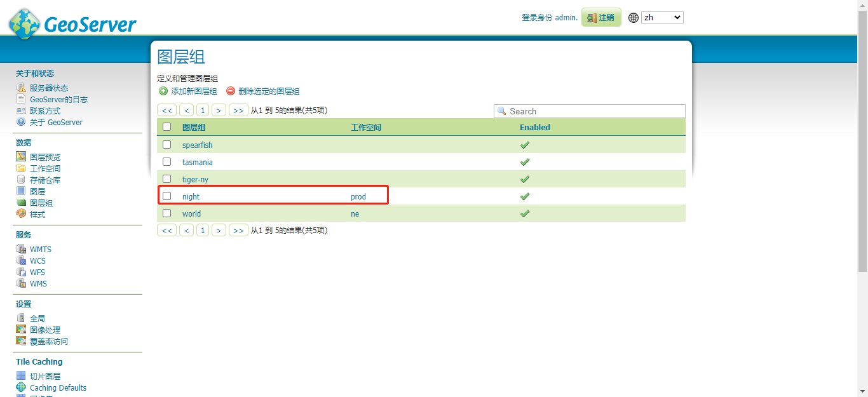Image resolution: width=868 pixels, height=397 pixels.
Task: Open the zh language dropdown
Action: 662,17
